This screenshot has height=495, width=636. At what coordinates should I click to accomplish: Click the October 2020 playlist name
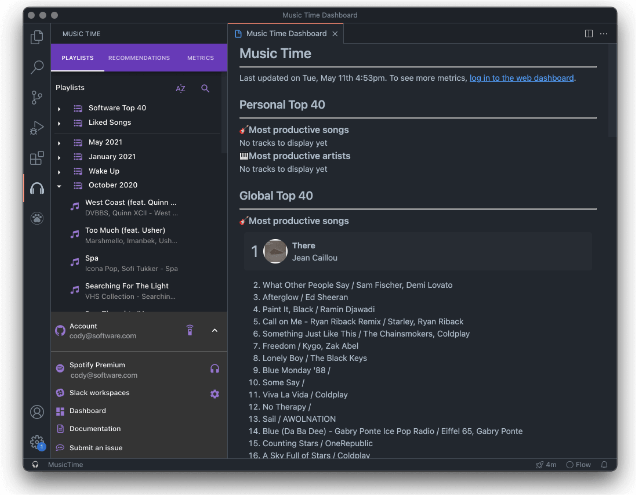click(x=113, y=185)
